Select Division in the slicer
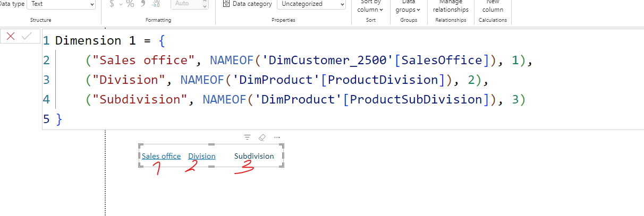Image resolution: width=644 pixels, height=216 pixels. (x=202, y=156)
